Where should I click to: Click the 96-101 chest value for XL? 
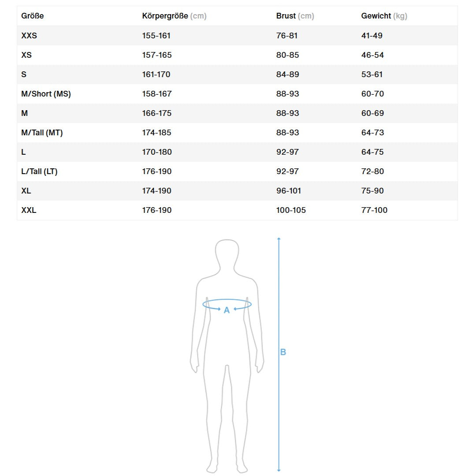289,191
